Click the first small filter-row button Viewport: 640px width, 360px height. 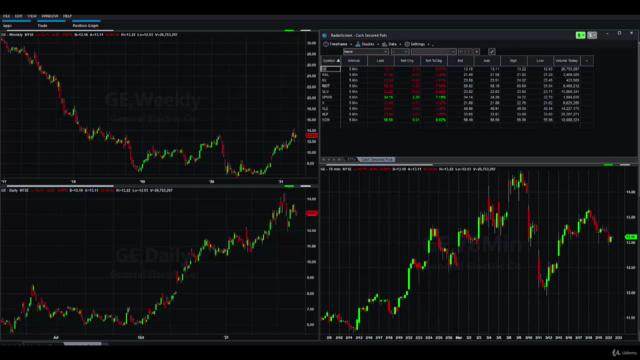[x=461, y=51]
